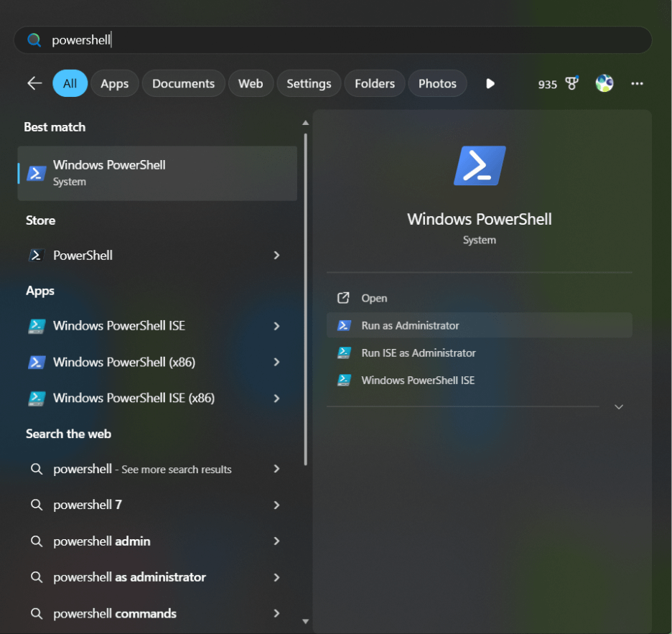Switch to the Apps filter tab
The width and height of the screenshot is (672, 634).
click(114, 83)
